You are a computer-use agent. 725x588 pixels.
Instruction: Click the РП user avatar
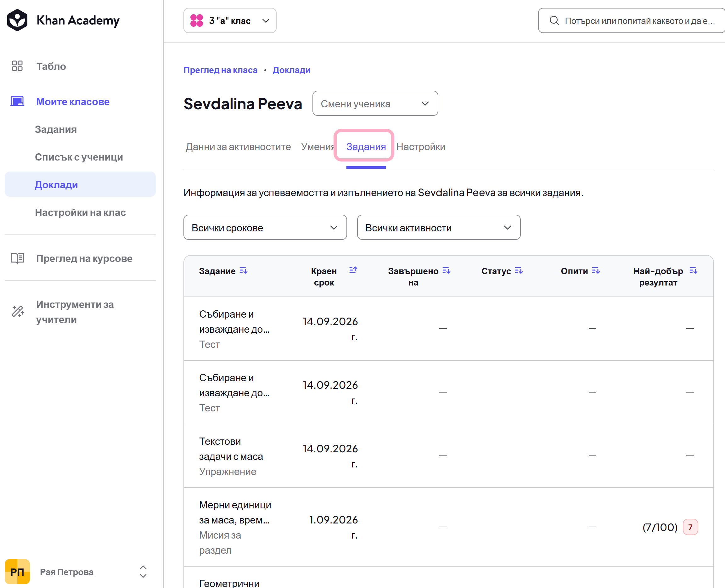[17, 572]
